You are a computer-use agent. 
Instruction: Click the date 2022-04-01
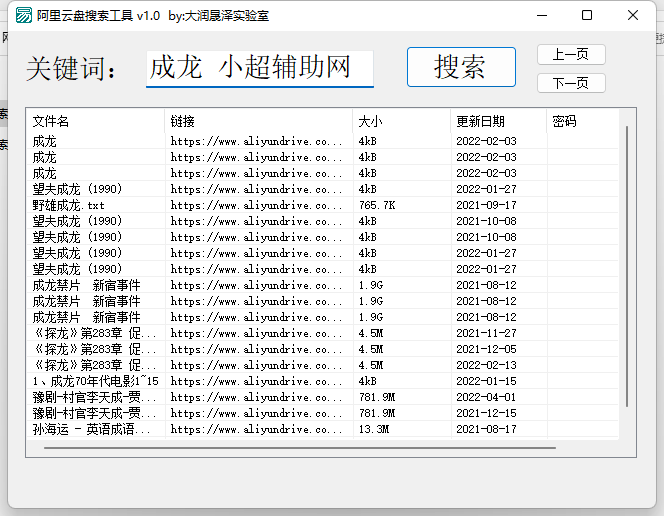[x=486, y=397]
